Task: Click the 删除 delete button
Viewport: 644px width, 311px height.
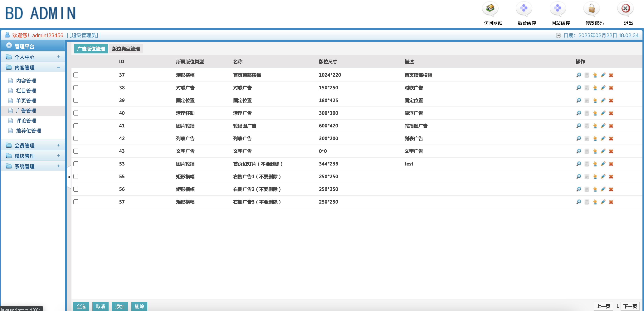Action: (139, 306)
